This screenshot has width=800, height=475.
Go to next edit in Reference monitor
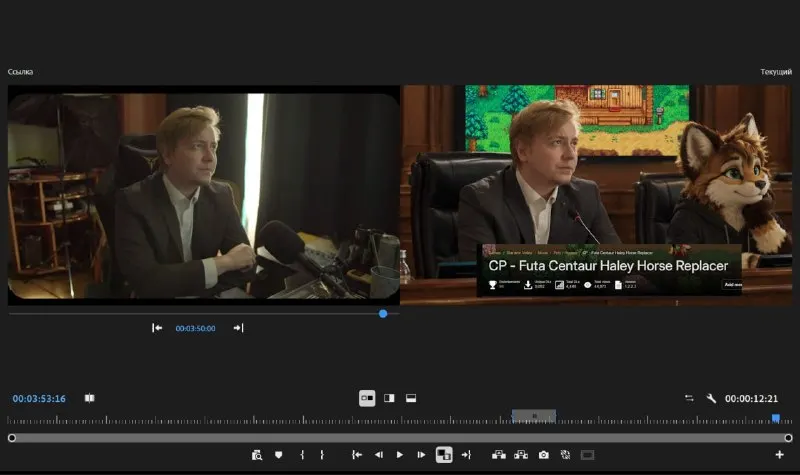coord(238,328)
